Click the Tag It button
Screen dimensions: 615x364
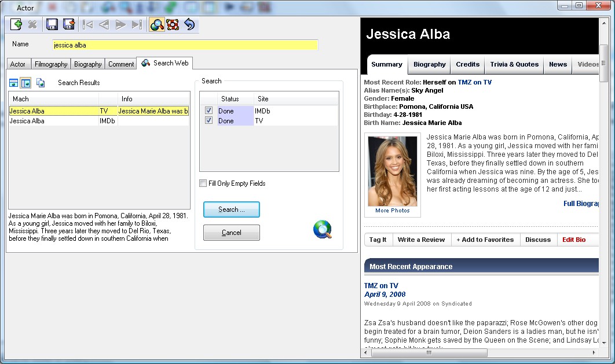(x=378, y=240)
